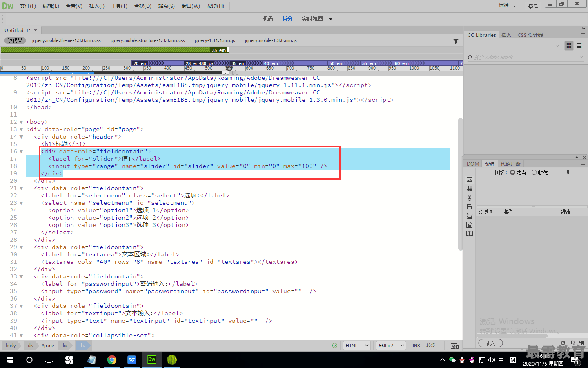Switch CC Libraries to grid view icon
The image size is (588, 368).
coord(569,46)
